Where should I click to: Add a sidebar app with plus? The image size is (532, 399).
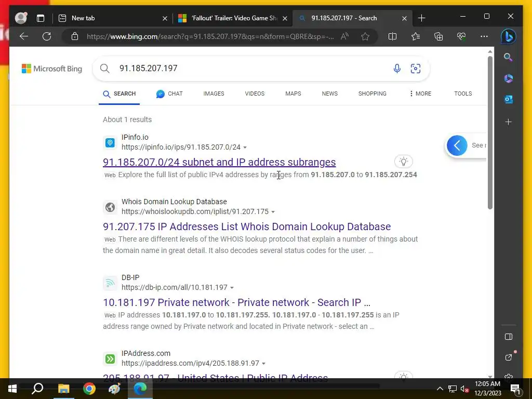(508, 122)
